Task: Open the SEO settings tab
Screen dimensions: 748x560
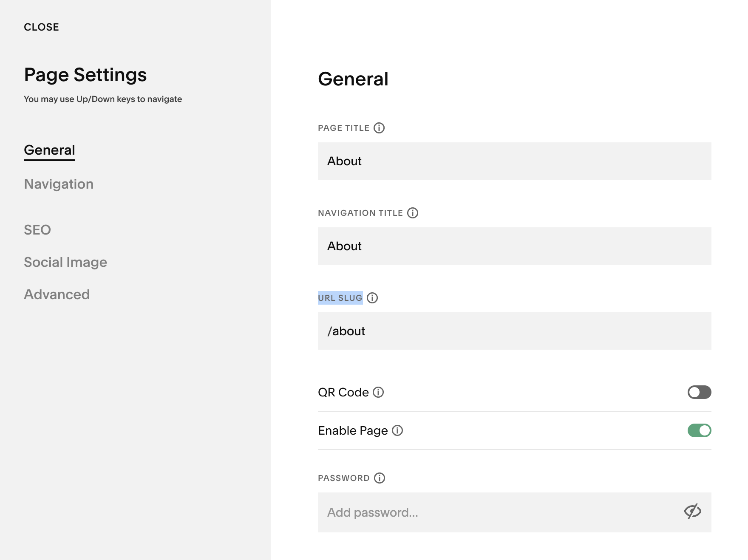Action: pyautogui.click(x=37, y=230)
